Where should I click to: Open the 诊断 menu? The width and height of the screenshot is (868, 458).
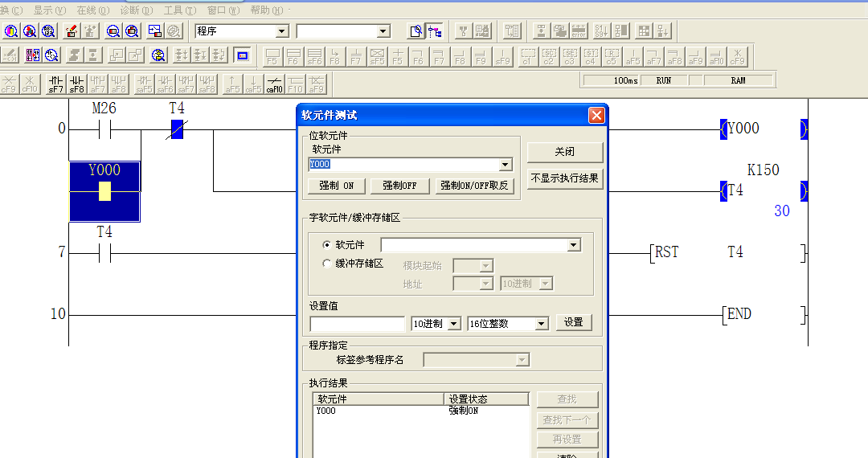coord(135,10)
